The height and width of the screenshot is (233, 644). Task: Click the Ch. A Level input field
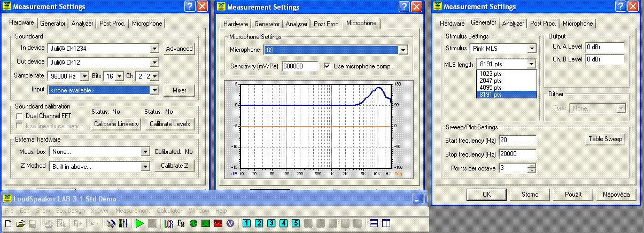[x=605, y=47]
